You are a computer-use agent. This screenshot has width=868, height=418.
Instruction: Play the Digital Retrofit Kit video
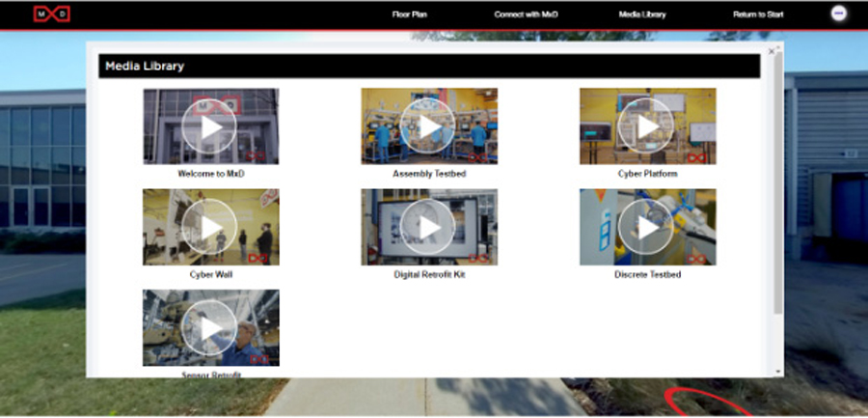tap(429, 227)
